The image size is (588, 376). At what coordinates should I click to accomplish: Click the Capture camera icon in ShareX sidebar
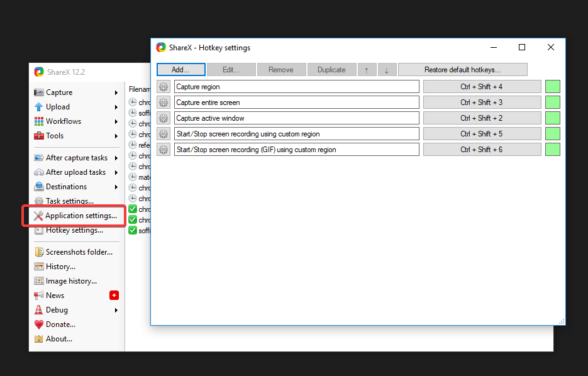coord(38,92)
